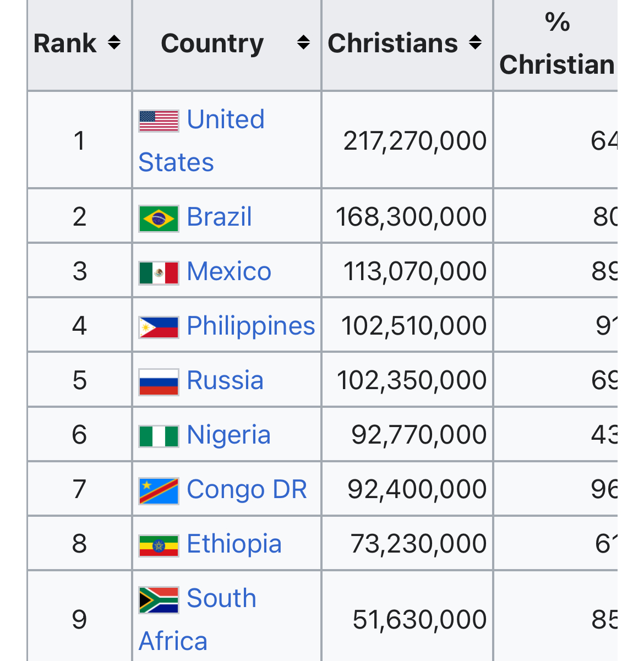The width and height of the screenshot is (644, 661).
Task: Click the Philippines flag icon
Action: pos(159,327)
